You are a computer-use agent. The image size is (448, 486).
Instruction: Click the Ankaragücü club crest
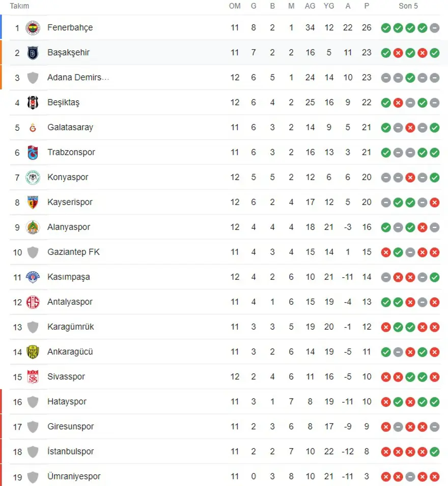point(33,352)
